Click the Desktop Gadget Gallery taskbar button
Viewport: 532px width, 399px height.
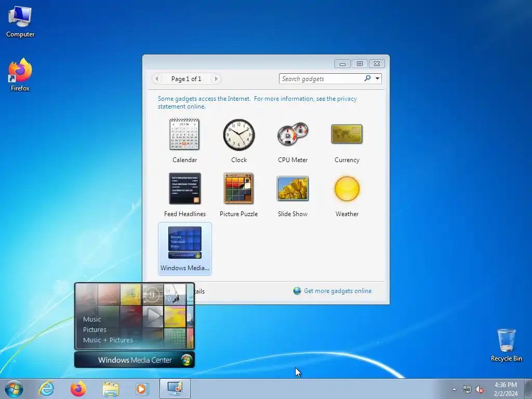175,389
